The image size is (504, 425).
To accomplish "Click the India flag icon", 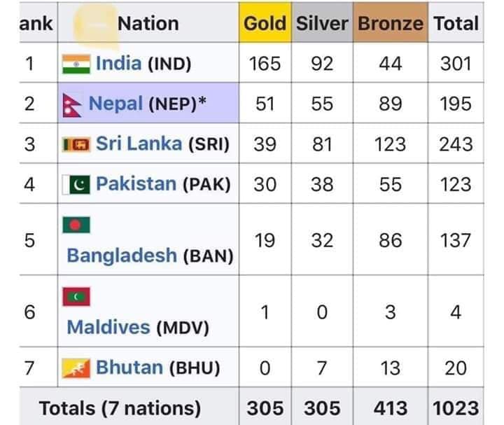I will pos(76,64).
